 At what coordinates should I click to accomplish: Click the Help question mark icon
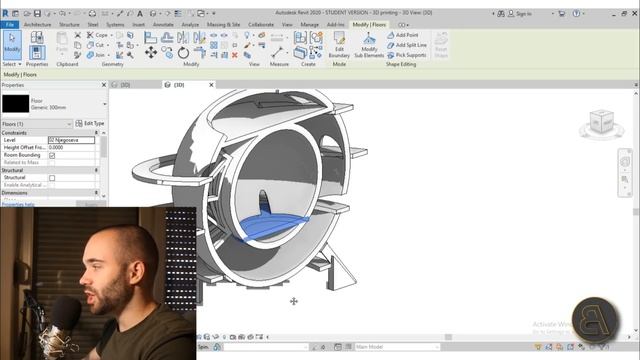(x=576, y=13)
